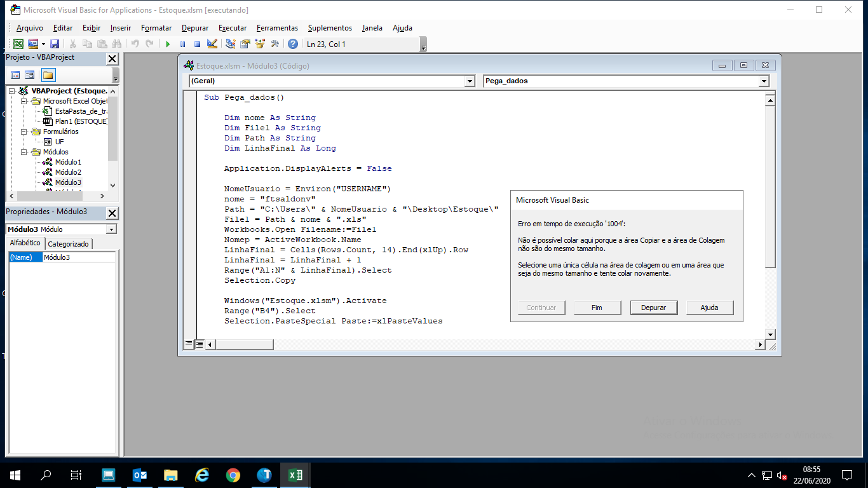Open the Suplementos menu
Screen dimensions: 868x488
pos(330,28)
